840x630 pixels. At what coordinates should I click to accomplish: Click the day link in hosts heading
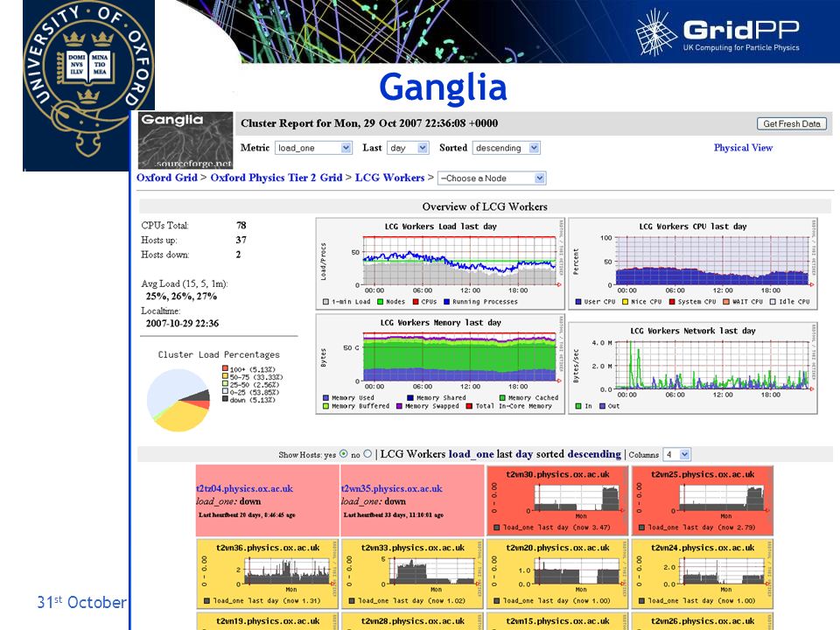[524, 455]
